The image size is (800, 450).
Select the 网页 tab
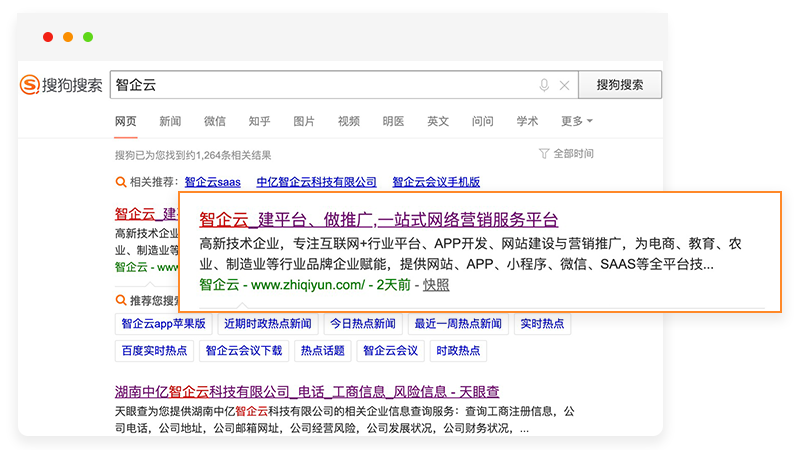click(x=126, y=121)
